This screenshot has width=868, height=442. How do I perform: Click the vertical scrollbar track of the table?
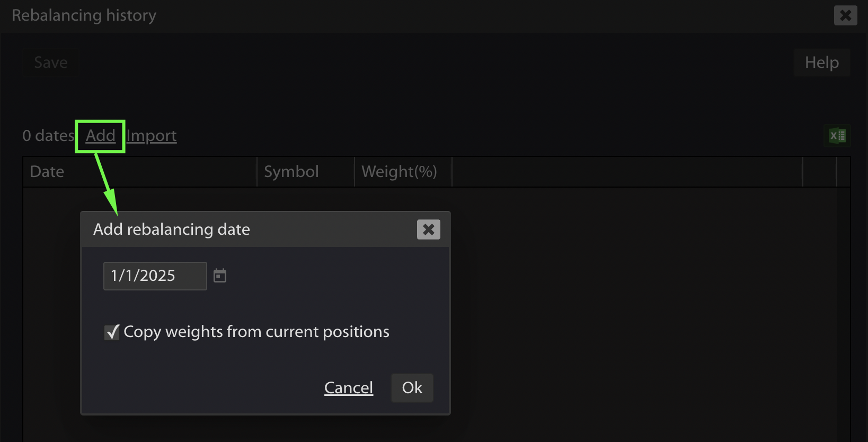[844, 313]
